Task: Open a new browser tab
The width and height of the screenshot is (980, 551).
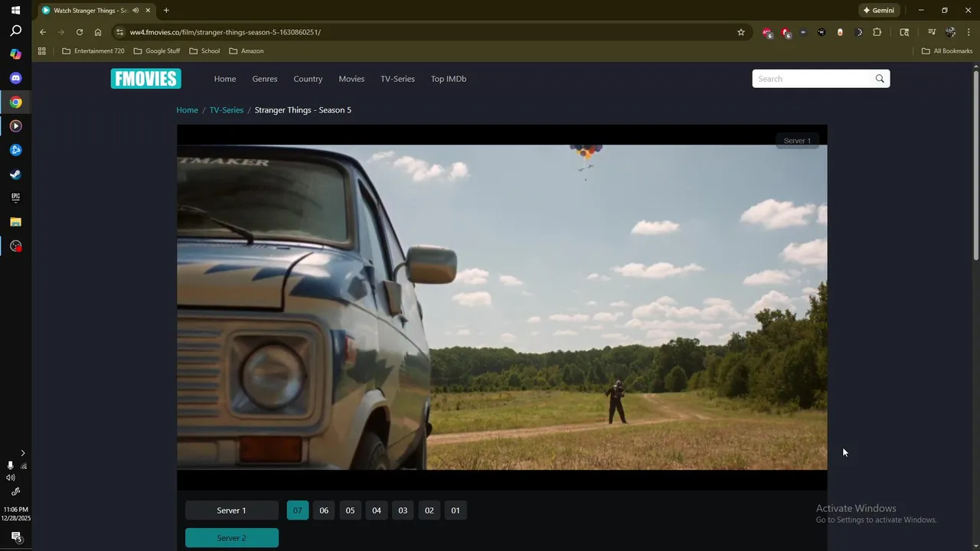Action: [x=166, y=11]
